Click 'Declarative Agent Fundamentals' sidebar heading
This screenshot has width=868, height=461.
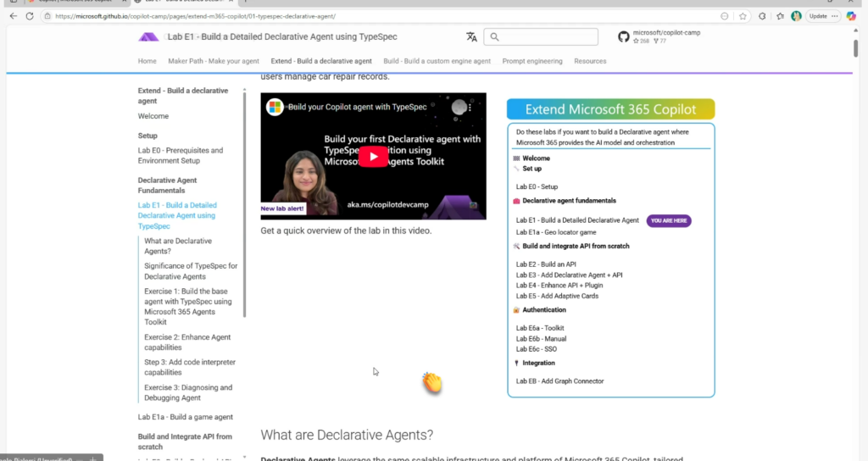coord(167,186)
